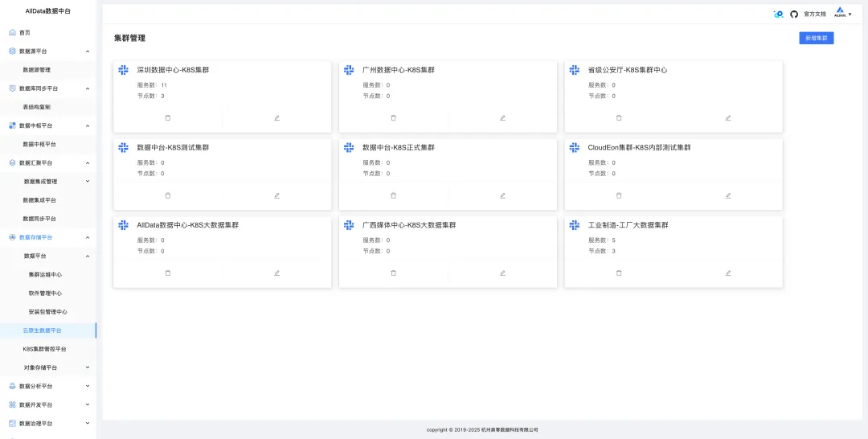Expand the 数据集成管理 submenu chevron
The image size is (868, 439).
88,181
